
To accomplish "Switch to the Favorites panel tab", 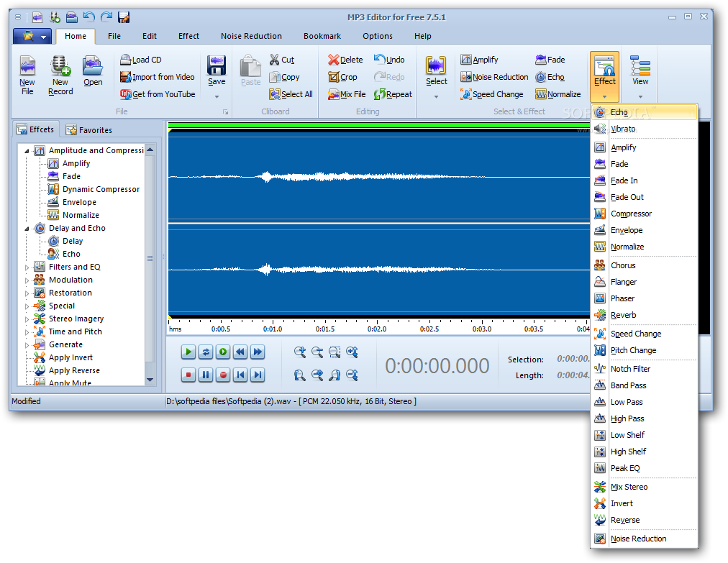I will coord(89,130).
